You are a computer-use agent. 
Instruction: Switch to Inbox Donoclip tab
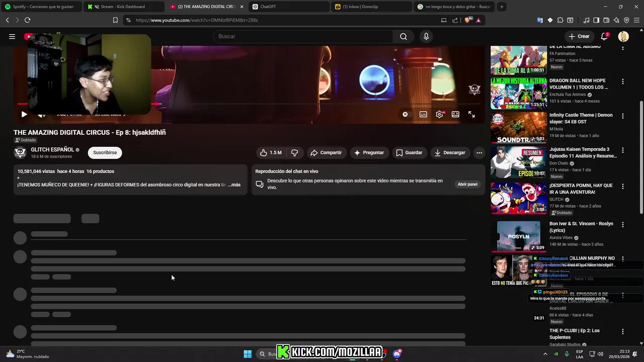point(371,7)
